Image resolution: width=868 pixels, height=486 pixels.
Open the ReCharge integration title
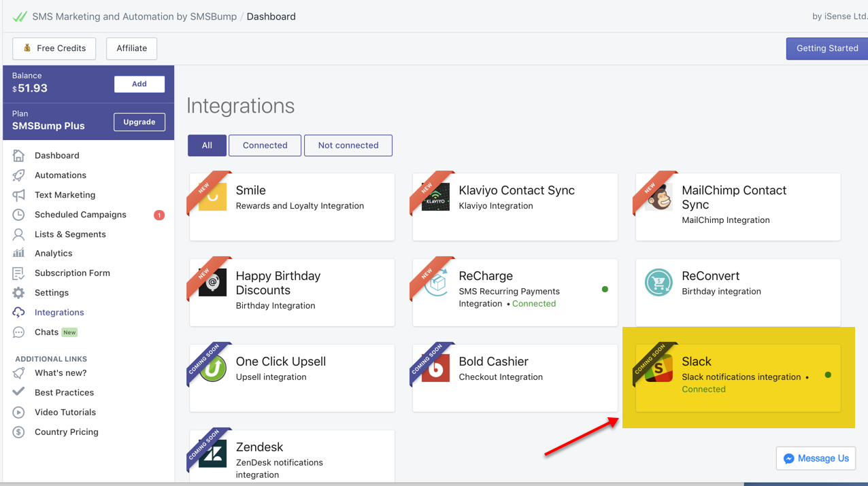(486, 276)
